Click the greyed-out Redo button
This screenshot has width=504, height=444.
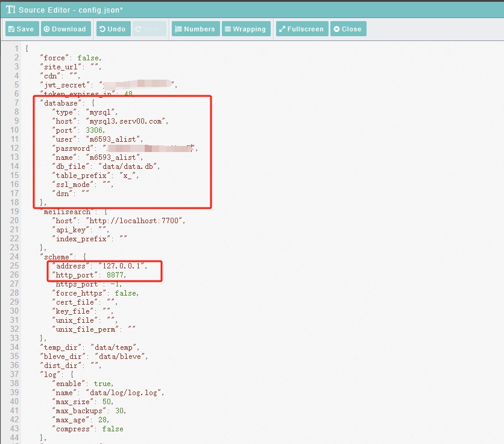(150, 29)
